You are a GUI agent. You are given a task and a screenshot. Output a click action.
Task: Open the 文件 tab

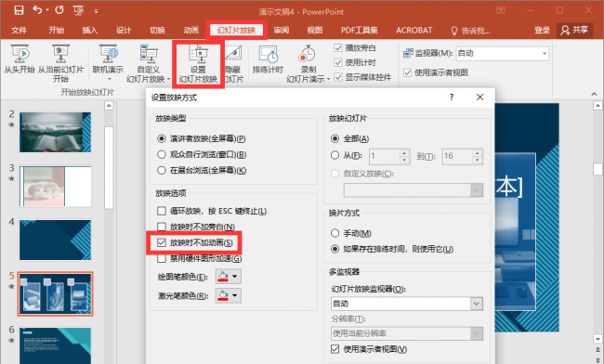(19, 31)
